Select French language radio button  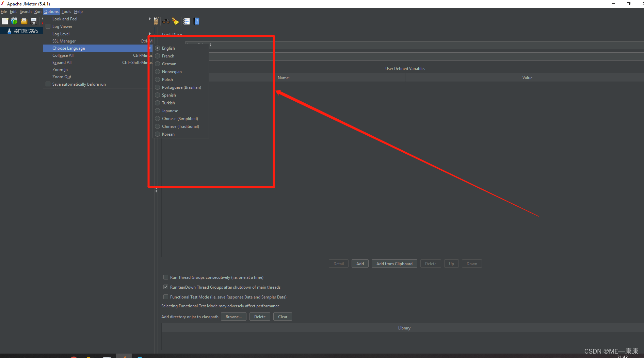pos(158,56)
